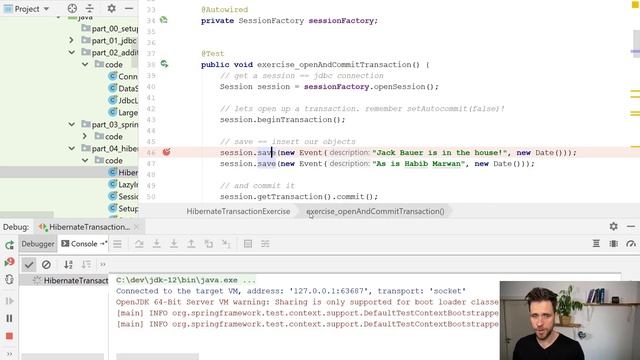640x360 pixels.
Task: Open Project panel settings gear
Action: coord(111,9)
